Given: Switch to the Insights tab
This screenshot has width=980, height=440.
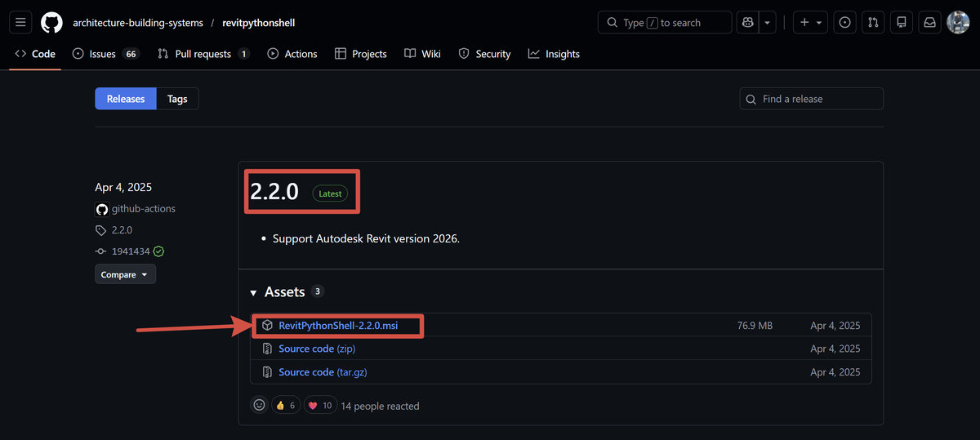Looking at the screenshot, I should coord(554,54).
